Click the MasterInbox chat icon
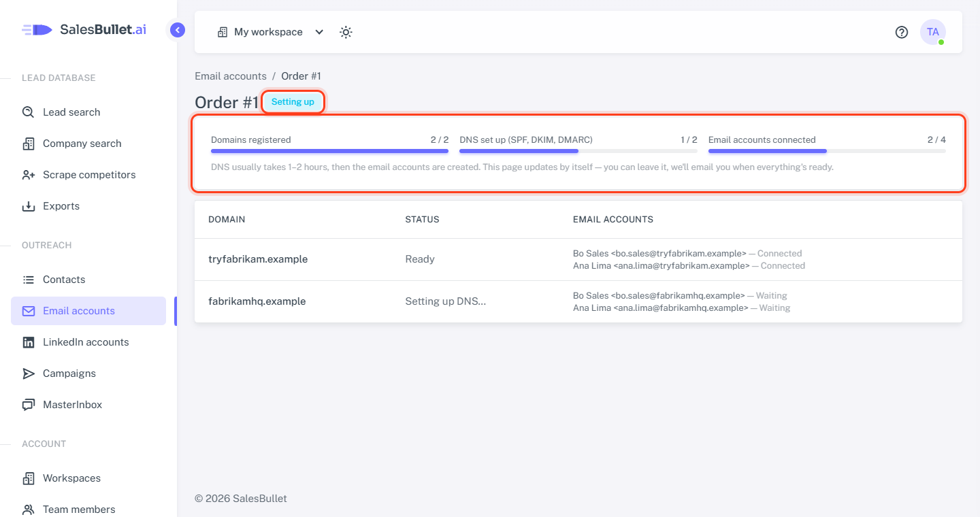Viewport: 980px width, 517px height. pos(28,405)
